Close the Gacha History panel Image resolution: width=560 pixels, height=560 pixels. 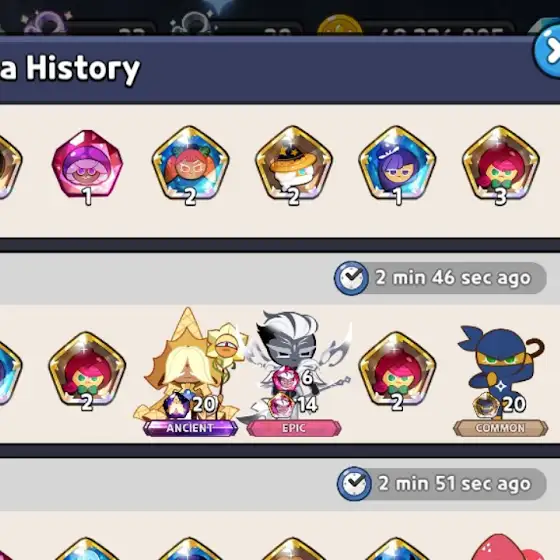pyautogui.click(x=548, y=51)
